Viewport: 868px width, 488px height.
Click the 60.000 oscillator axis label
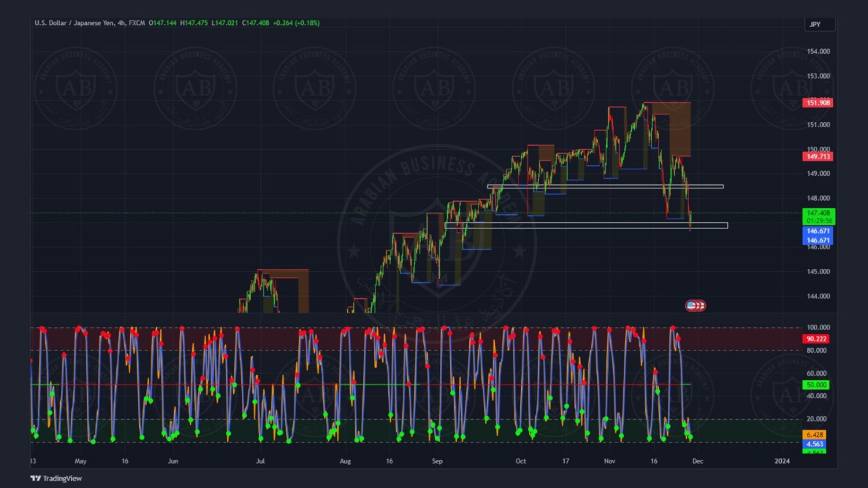click(816, 374)
